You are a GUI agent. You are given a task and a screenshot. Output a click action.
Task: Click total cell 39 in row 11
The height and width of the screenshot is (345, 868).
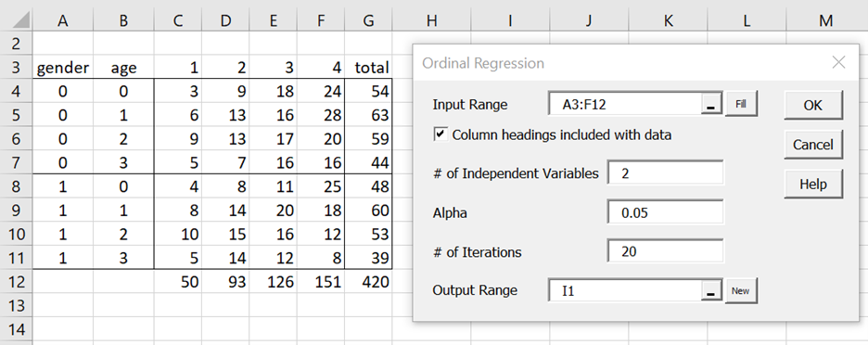tap(368, 258)
